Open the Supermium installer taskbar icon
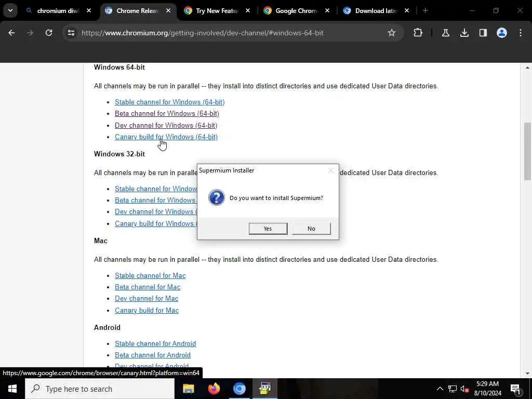 [x=264, y=389]
